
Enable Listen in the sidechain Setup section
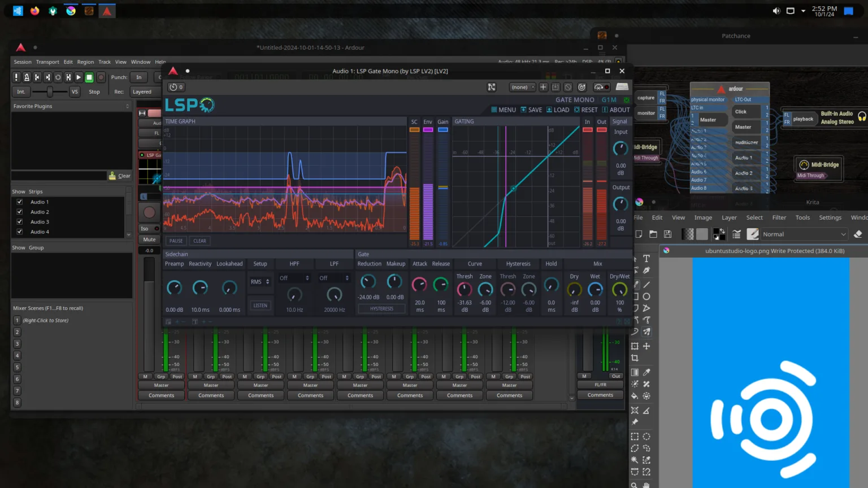coord(260,305)
